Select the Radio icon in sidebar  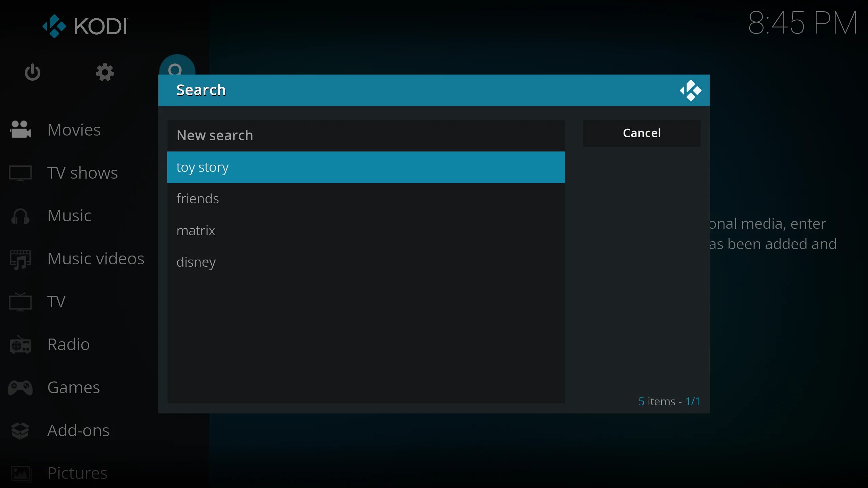click(19, 345)
